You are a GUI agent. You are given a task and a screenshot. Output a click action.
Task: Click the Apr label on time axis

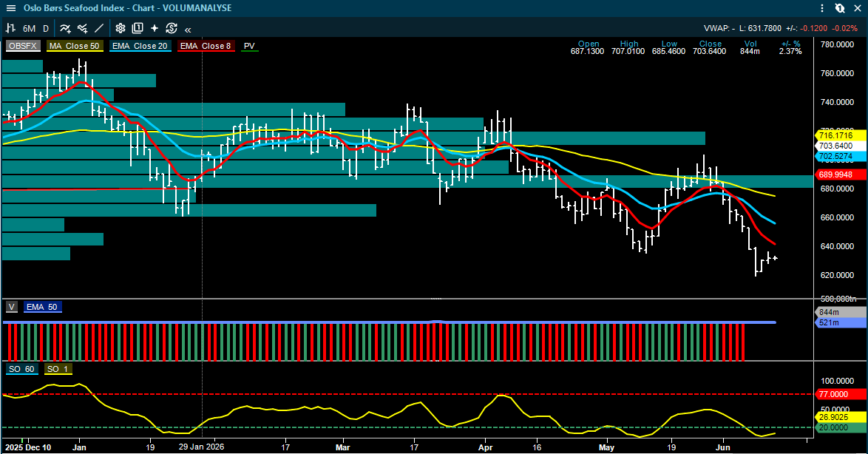tap(486, 447)
